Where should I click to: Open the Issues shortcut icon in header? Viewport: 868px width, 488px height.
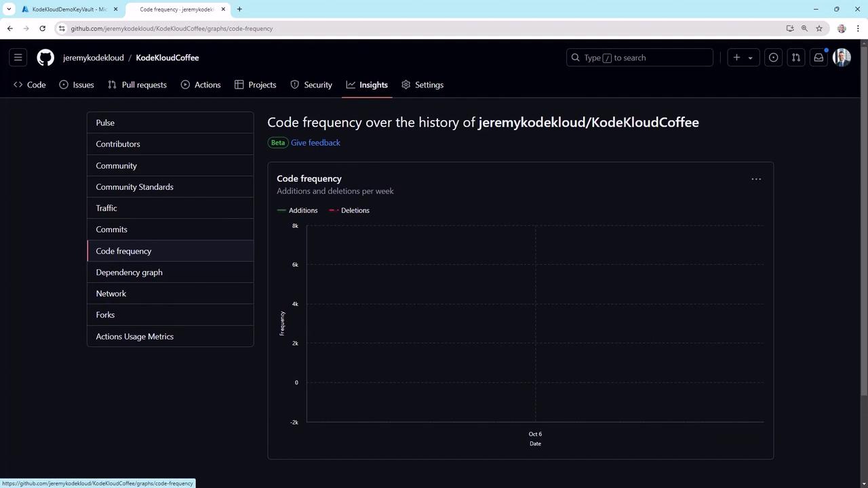point(773,58)
